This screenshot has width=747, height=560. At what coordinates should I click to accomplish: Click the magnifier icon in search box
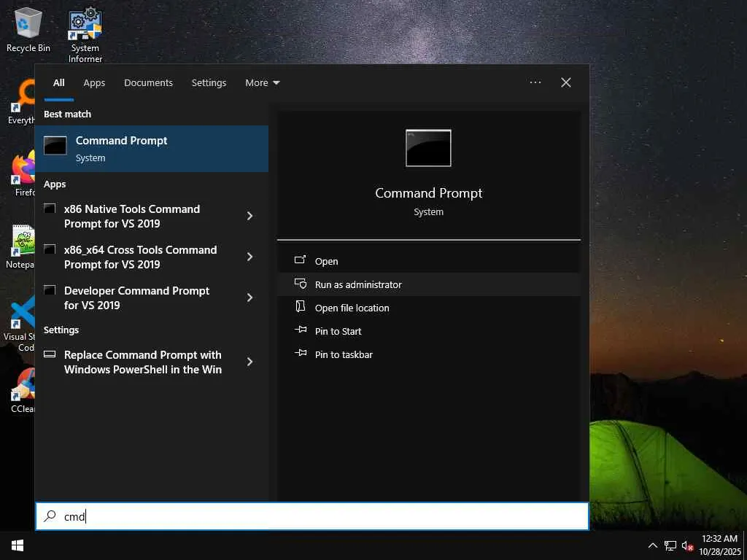(50, 516)
